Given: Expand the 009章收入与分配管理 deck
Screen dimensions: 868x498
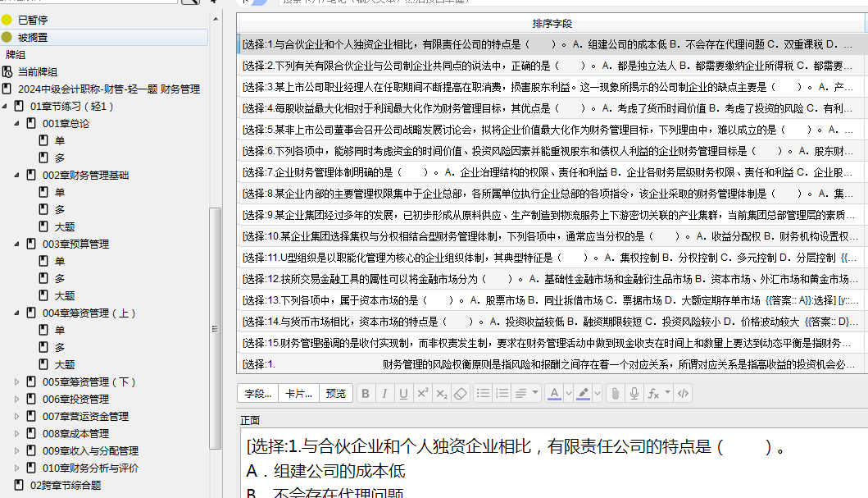Looking at the screenshot, I should tap(16, 450).
